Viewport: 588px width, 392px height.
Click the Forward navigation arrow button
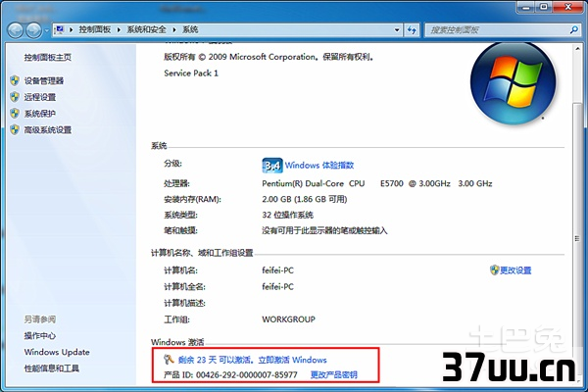tap(33, 30)
